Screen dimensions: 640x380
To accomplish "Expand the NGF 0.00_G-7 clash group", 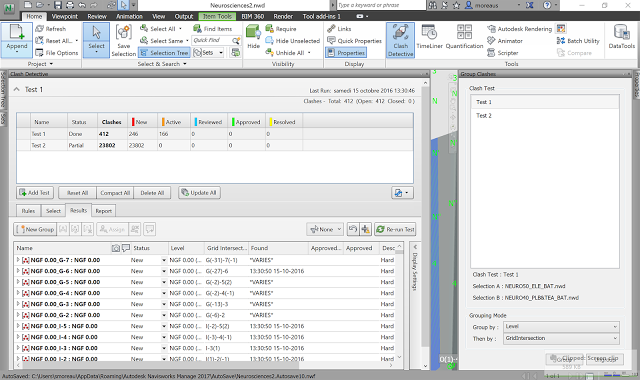I will click(x=18, y=260).
